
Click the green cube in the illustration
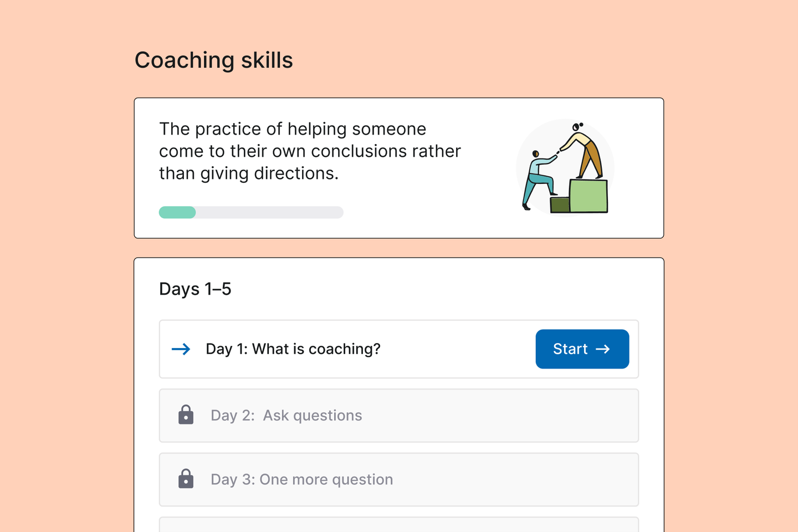(x=589, y=196)
